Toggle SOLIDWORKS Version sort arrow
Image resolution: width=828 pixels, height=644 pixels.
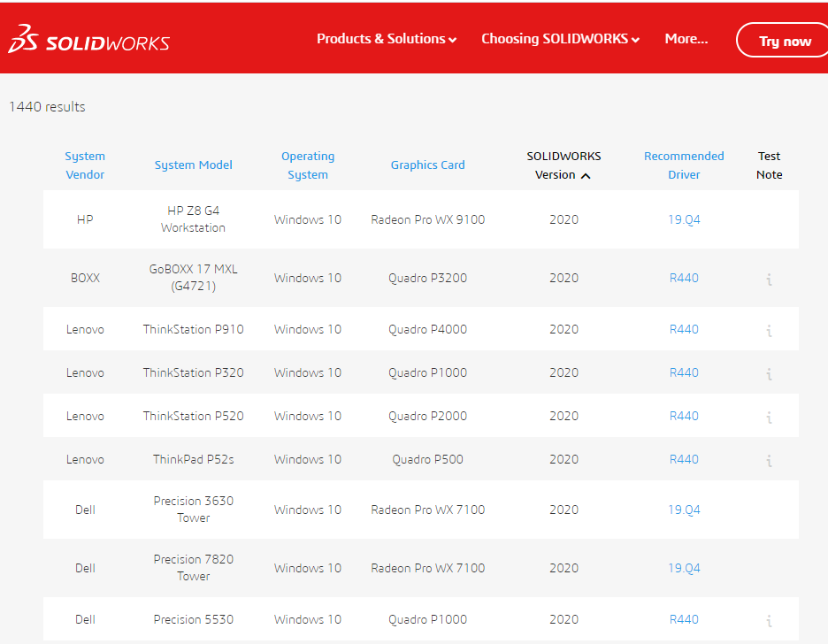click(586, 176)
